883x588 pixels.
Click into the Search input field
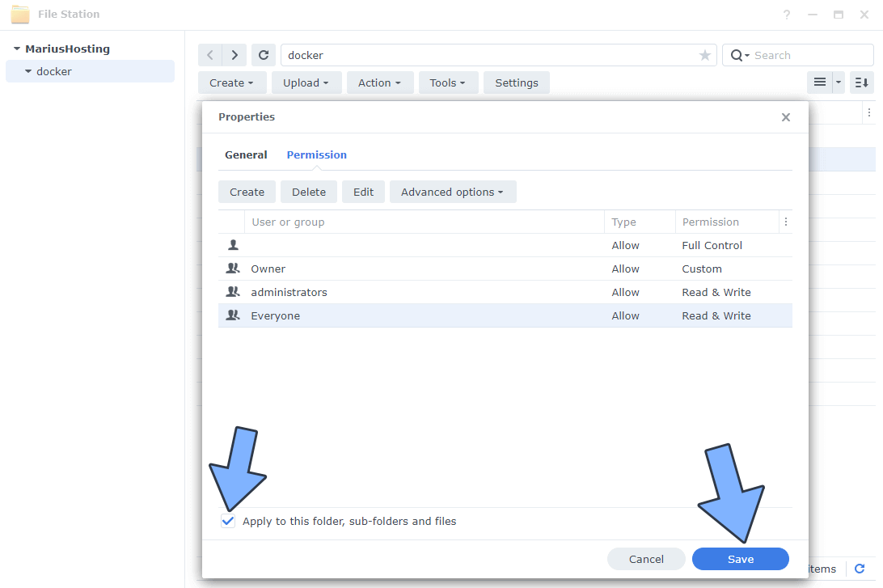click(809, 55)
